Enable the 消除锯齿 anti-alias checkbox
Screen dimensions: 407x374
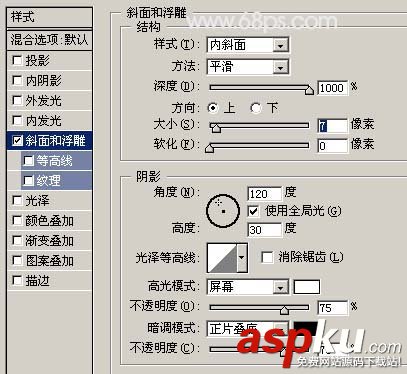point(267,257)
